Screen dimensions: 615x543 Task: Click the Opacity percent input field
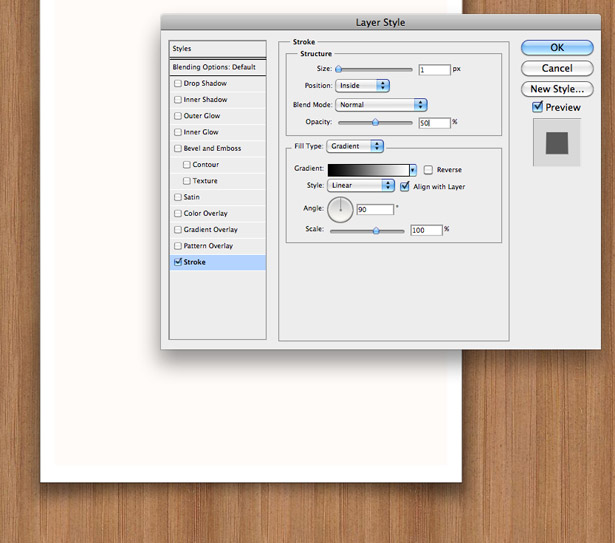pyautogui.click(x=435, y=123)
